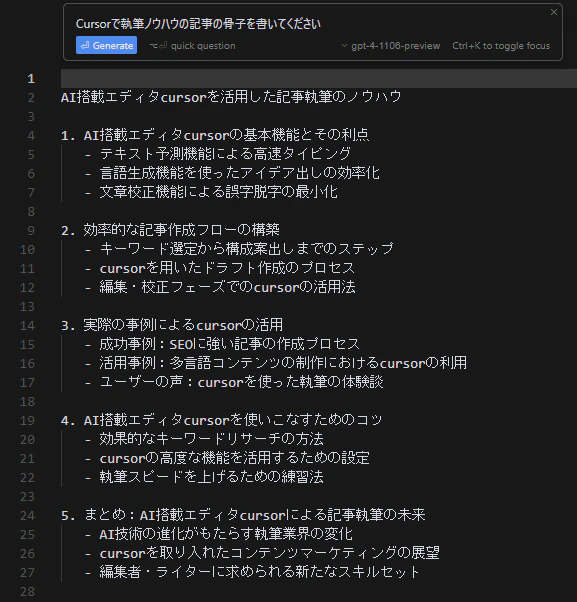Click title line AI搭載エディタcursorを活用した記事執筆のノウハウ
This screenshot has width=577, height=602.
tap(231, 97)
